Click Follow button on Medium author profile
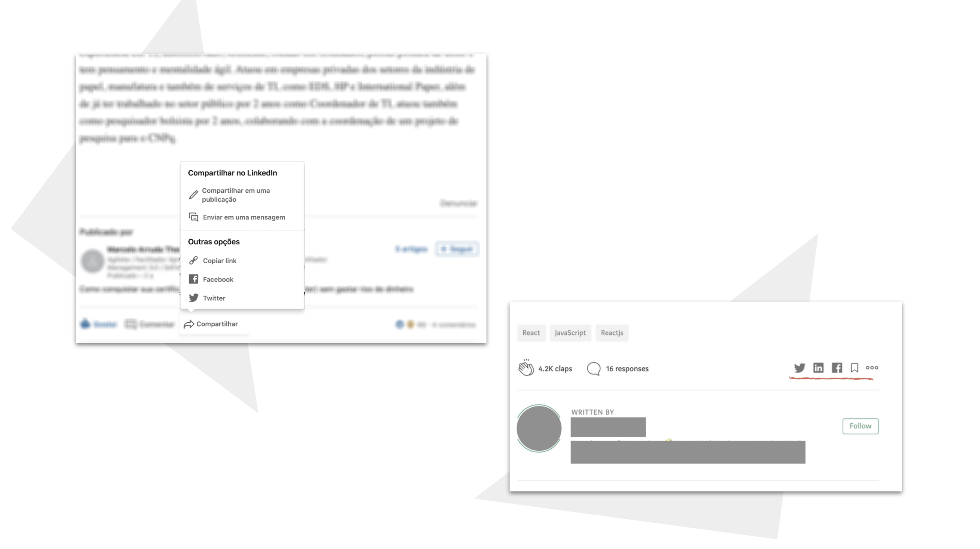 pos(861,426)
